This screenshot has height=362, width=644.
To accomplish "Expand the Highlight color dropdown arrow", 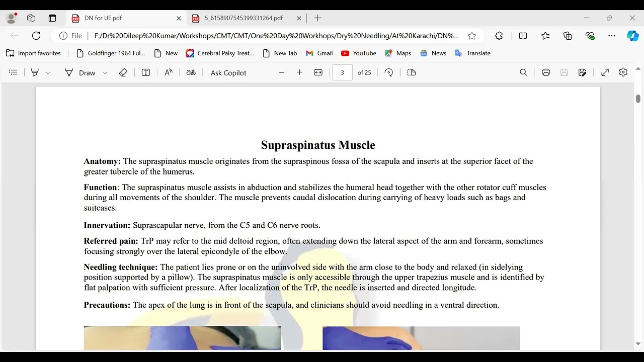I will pos(48,73).
